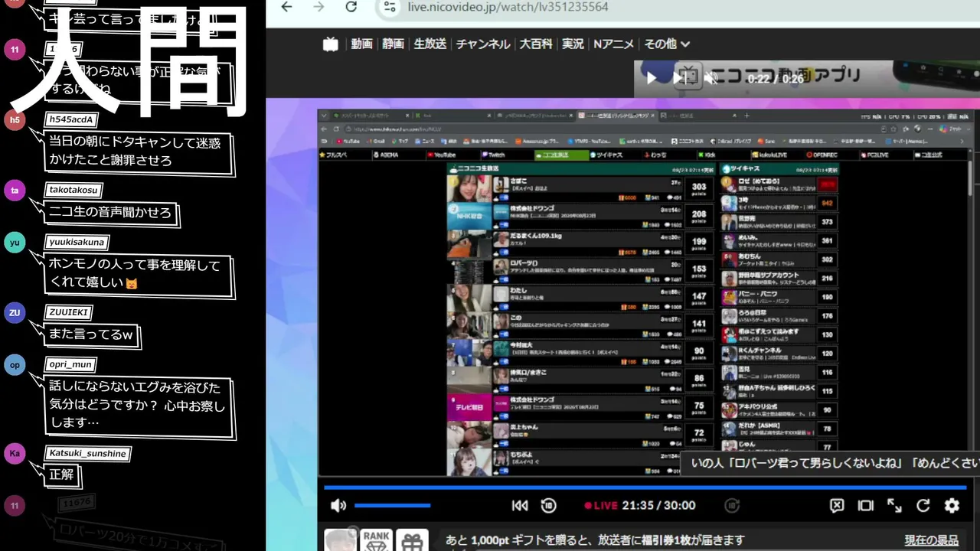Viewport: 980px width, 551px height.
Task: Click commenter avatar for h545acdA
Action: [x=15, y=119]
